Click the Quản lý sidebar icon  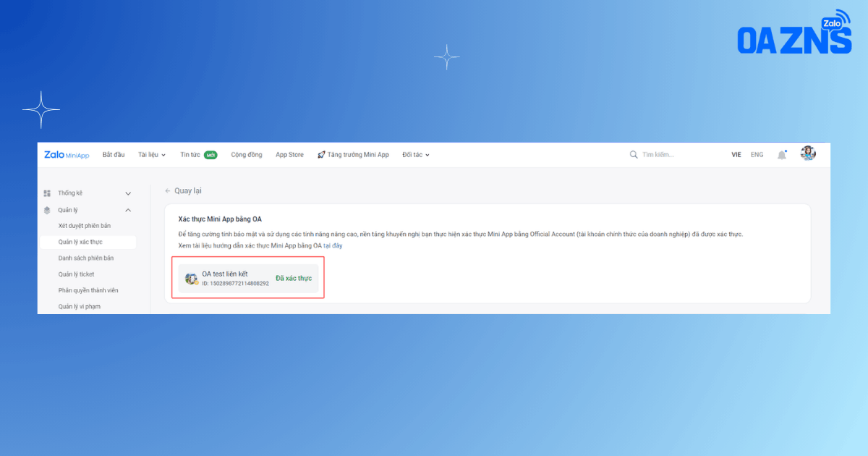pos(47,210)
